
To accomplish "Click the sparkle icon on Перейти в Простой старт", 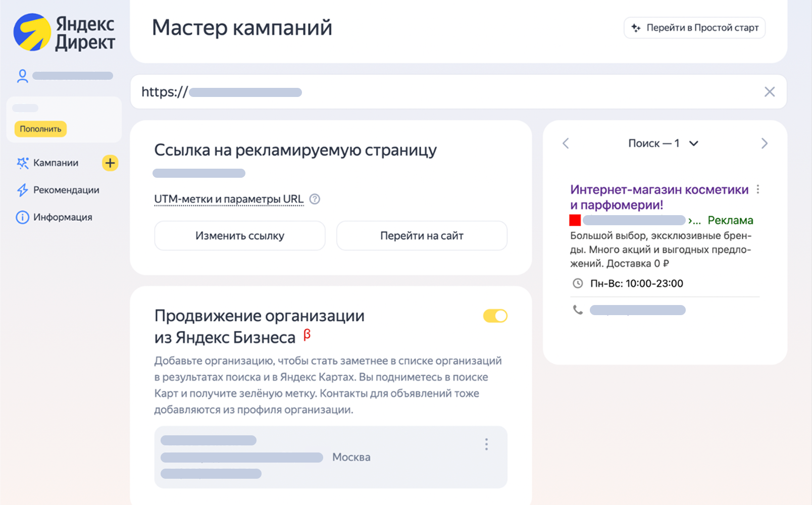I will point(636,28).
